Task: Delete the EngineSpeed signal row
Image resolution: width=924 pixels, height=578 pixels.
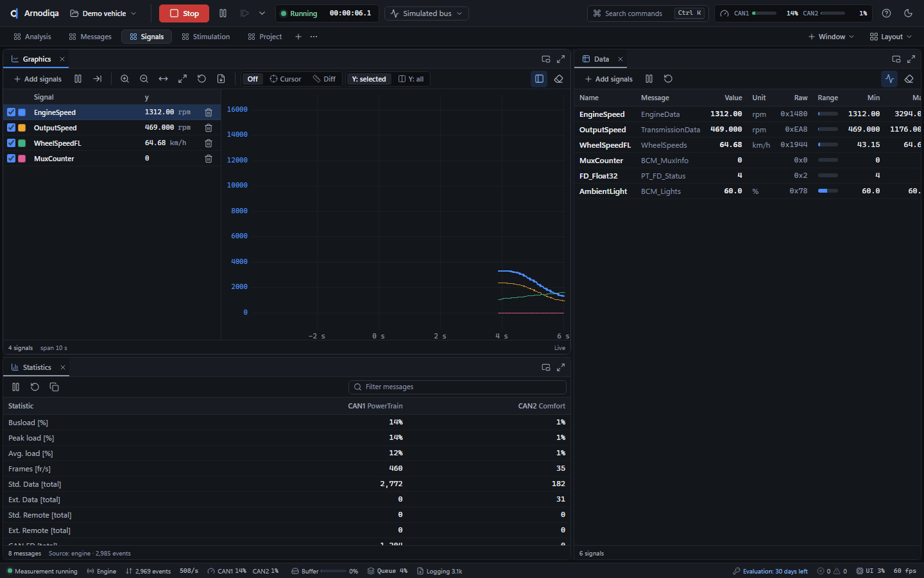Action: point(209,112)
